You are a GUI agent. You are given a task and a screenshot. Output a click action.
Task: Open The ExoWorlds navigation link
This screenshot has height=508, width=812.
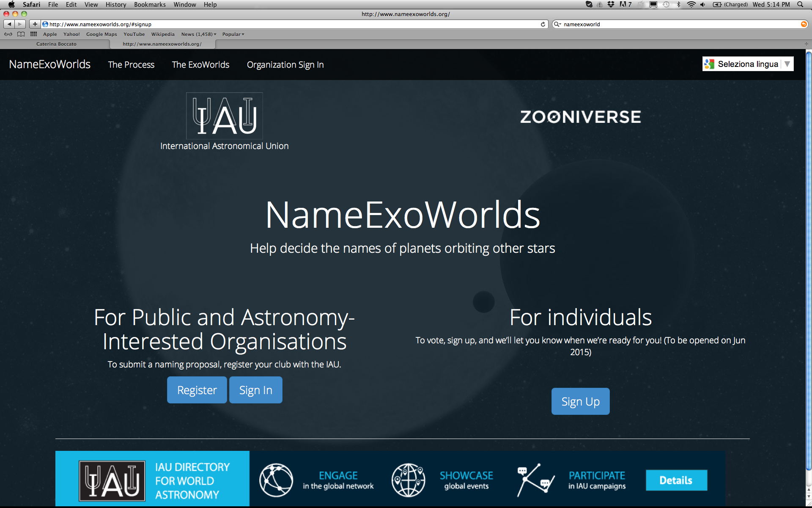(200, 65)
